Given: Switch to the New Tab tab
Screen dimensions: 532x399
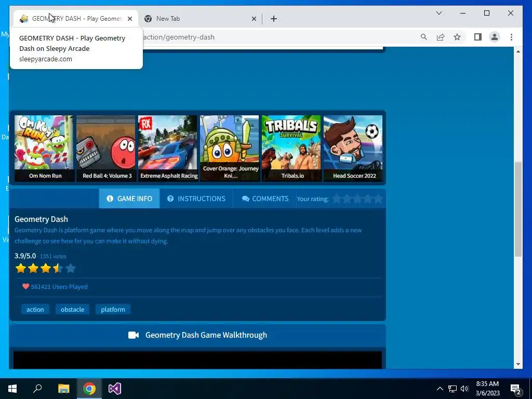Looking at the screenshot, I should tap(200, 19).
